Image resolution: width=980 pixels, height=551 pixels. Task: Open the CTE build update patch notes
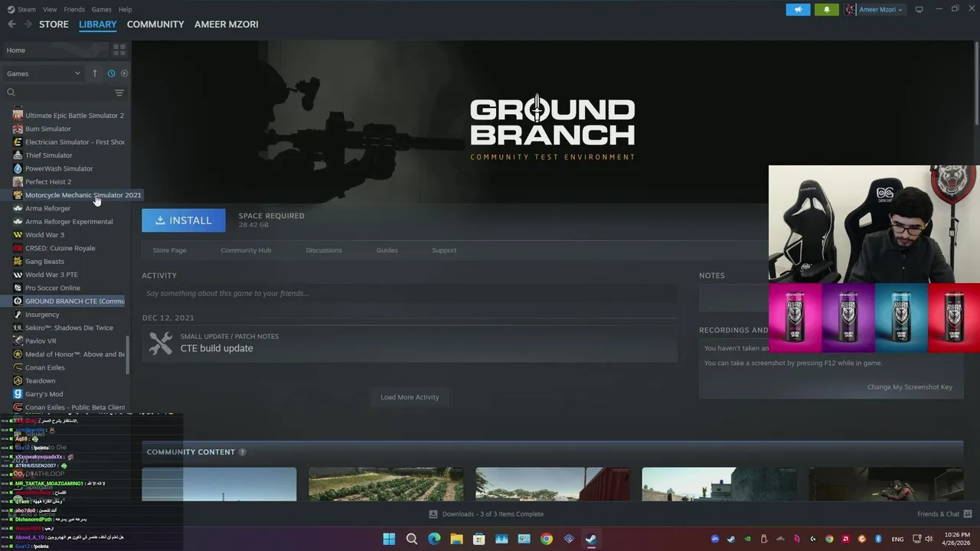tap(217, 348)
